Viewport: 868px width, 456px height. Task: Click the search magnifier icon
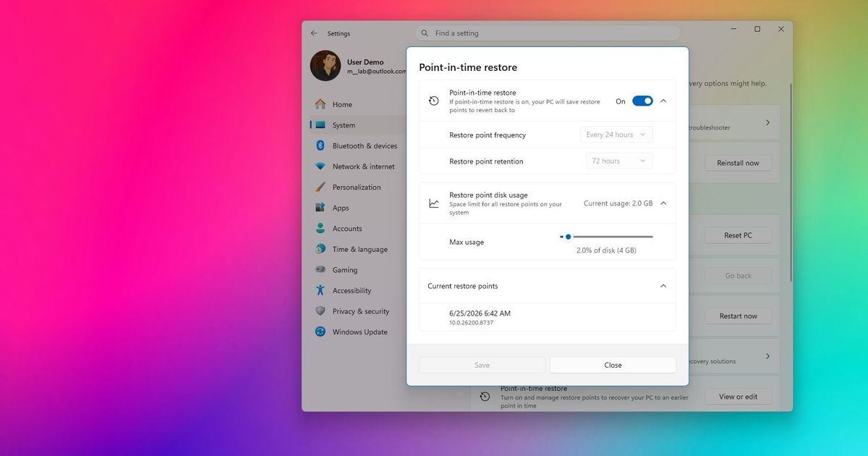(425, 33)
